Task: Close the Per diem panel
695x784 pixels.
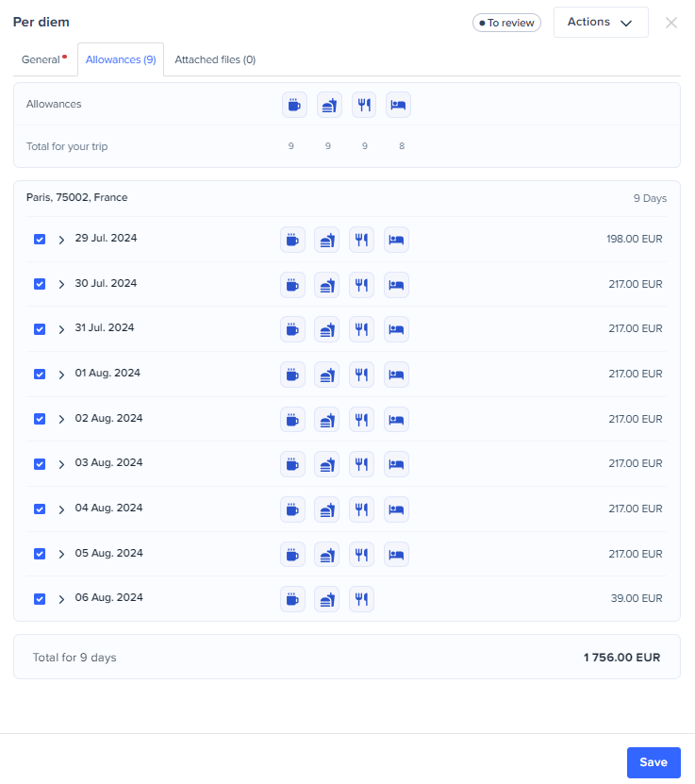Action: pyautogui.click(x=671, y=23)
